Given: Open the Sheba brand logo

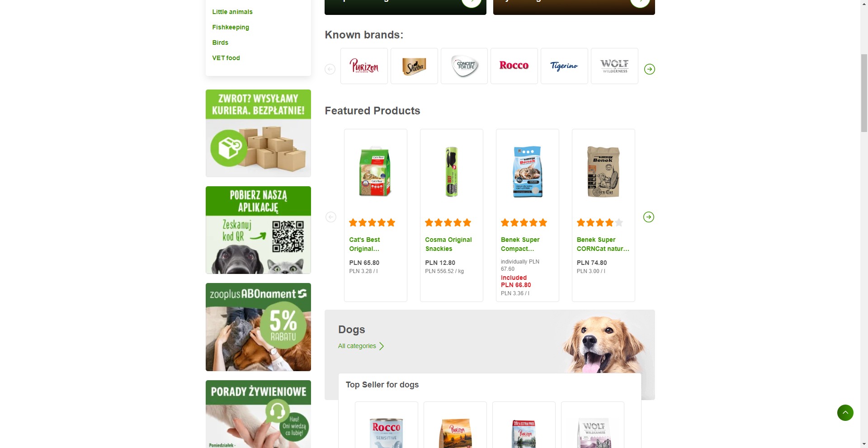Looking at the screenshot, I should 414,66.
